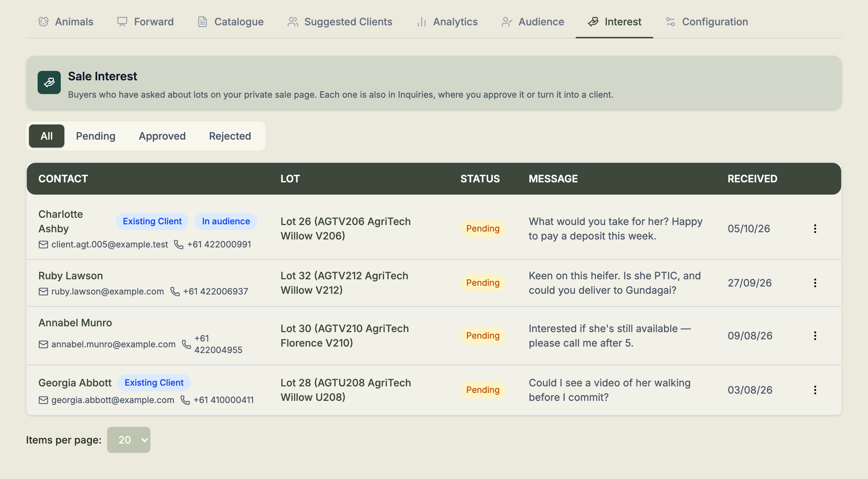The height and width of the screenshot is (479, 868).
Task: Click envelope icon beside ruby.lawson@example.com
Action: [x=43, y=292]
